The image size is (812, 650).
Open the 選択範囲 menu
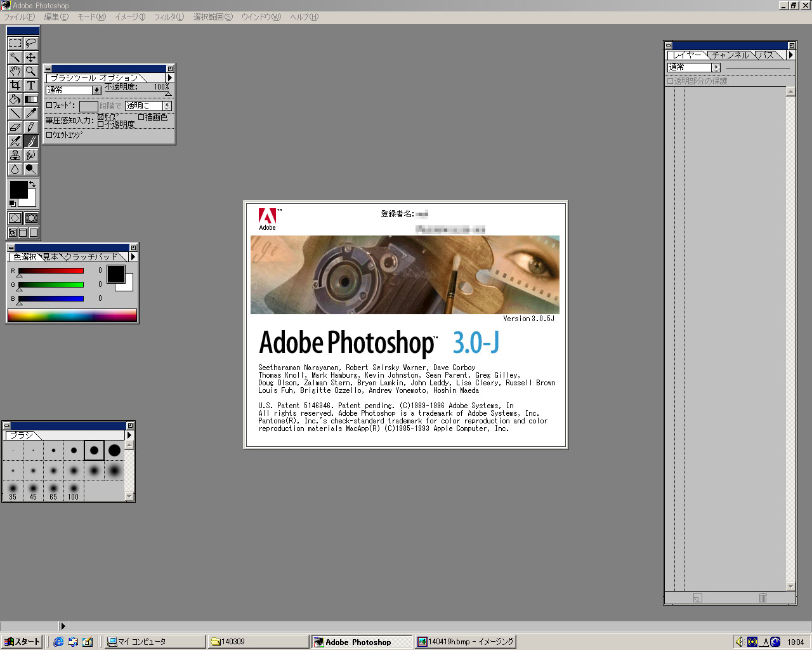pyautogui.click(x=213, y=17)
